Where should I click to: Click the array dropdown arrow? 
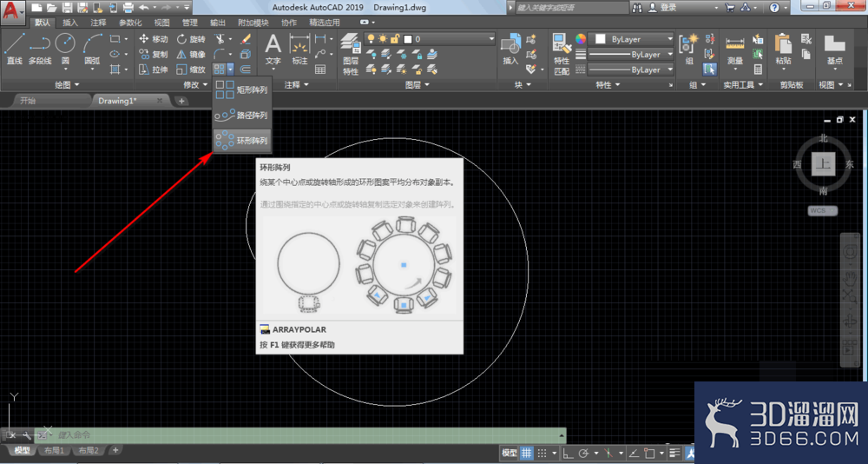point(230,70)
